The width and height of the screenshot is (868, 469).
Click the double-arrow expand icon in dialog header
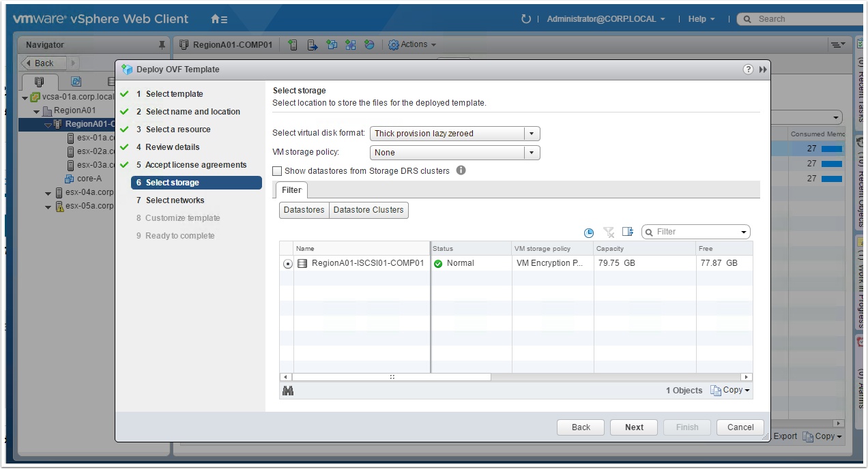[763, 70]
